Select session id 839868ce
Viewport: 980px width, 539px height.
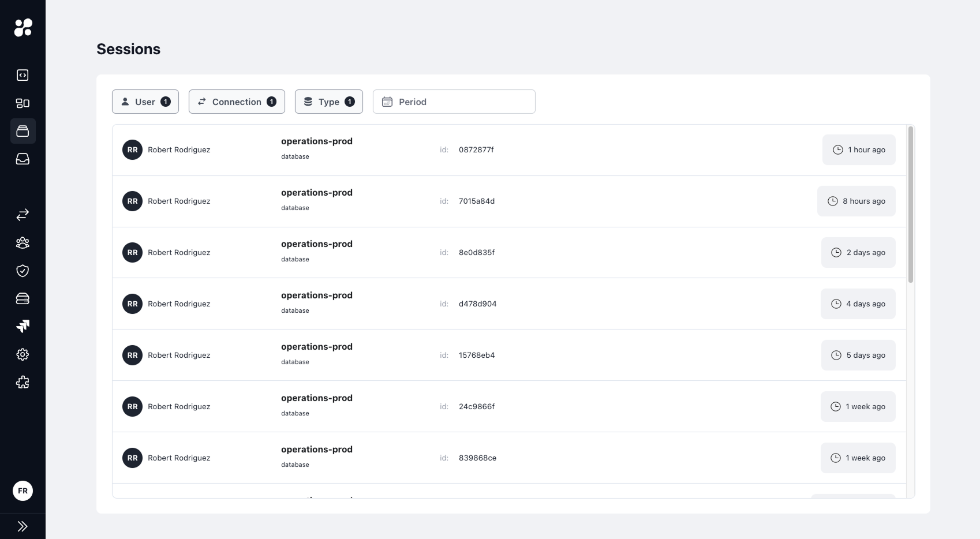(x=478, y=458)
